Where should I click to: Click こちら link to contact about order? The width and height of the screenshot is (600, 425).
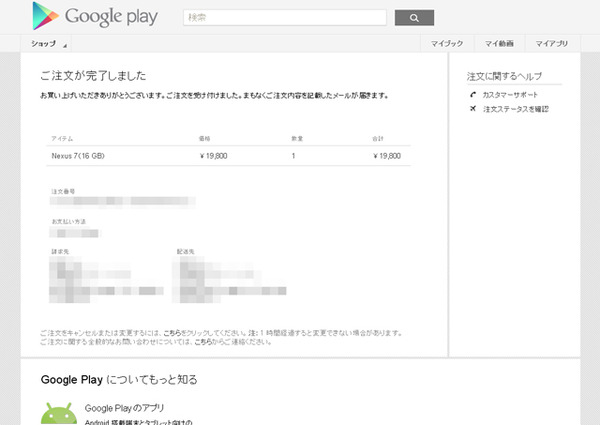point(204,342)
